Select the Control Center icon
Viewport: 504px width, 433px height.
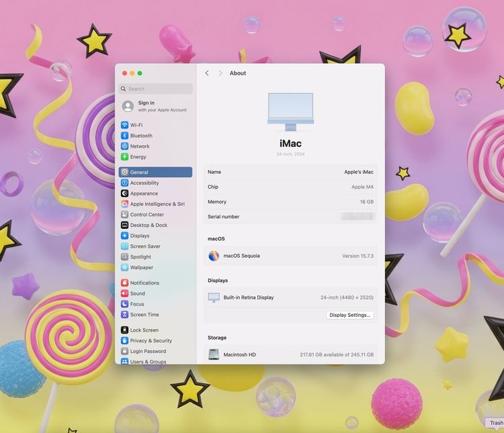click(125, 215)
